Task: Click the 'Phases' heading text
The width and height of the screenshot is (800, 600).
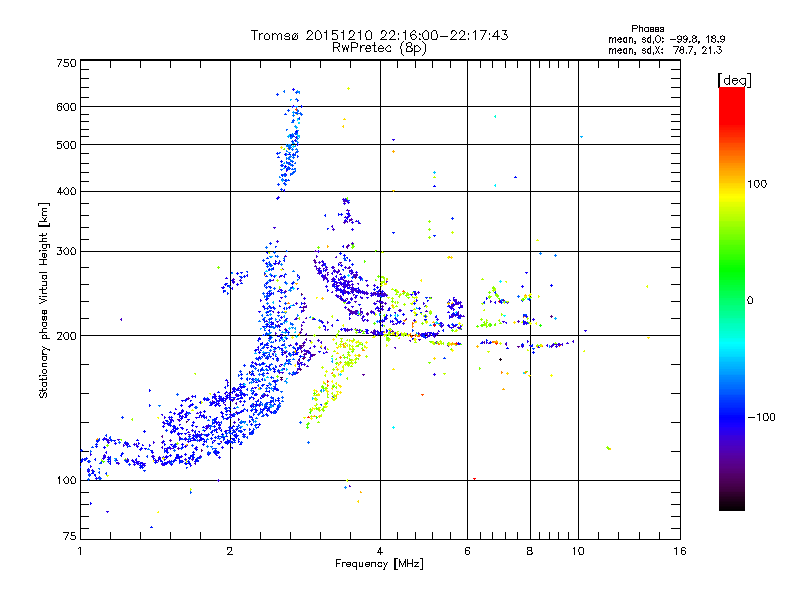Action: click(647, 29)
